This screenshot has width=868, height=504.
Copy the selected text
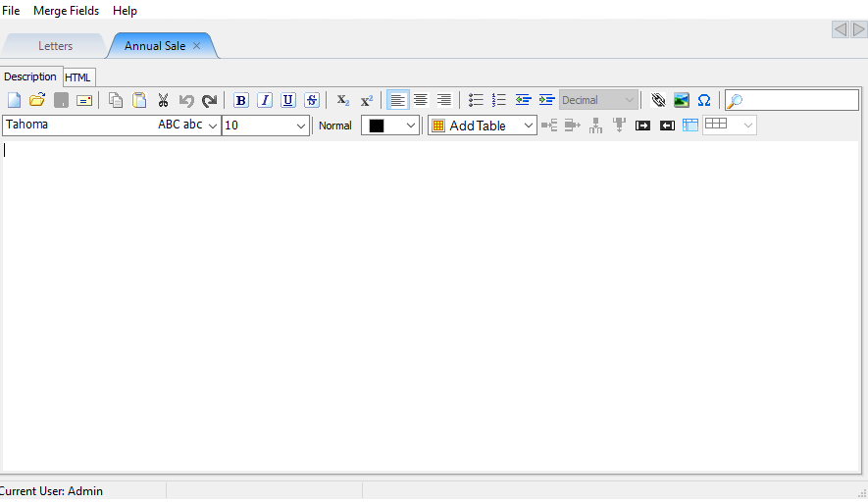point(115,100)
